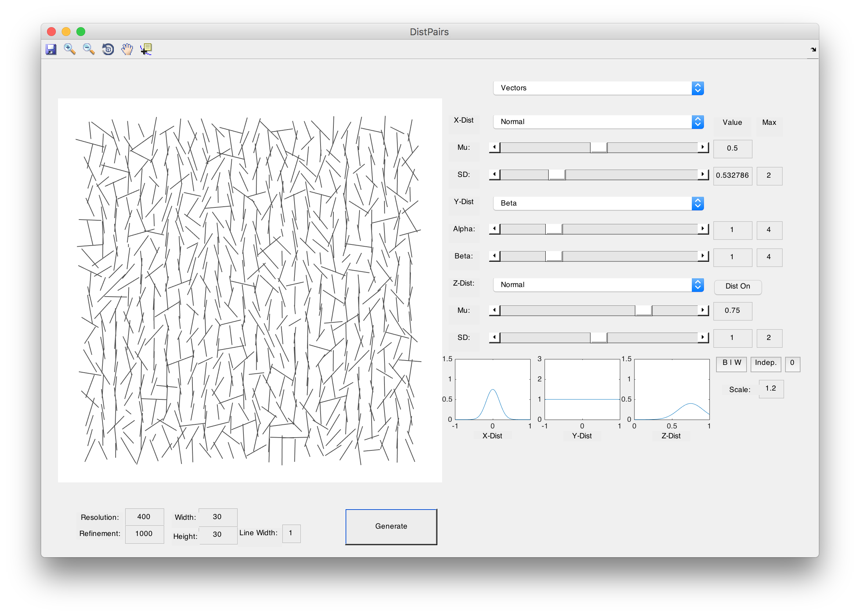Activate the Rotate 3D tool
Screen dimensions: 860x616
(108, 49)
